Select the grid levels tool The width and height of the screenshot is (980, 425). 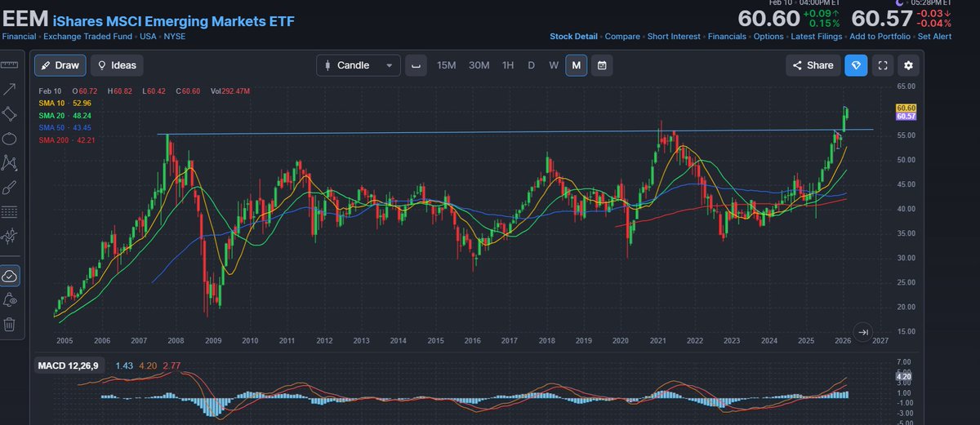[x=10, y=211]
